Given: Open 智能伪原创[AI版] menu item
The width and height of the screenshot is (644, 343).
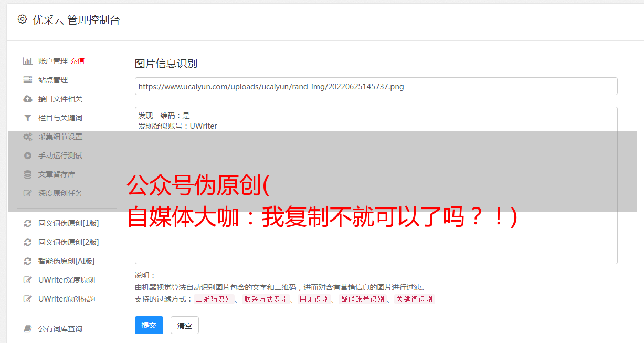Looking at the screenshot, I should (x=67, y=261).
